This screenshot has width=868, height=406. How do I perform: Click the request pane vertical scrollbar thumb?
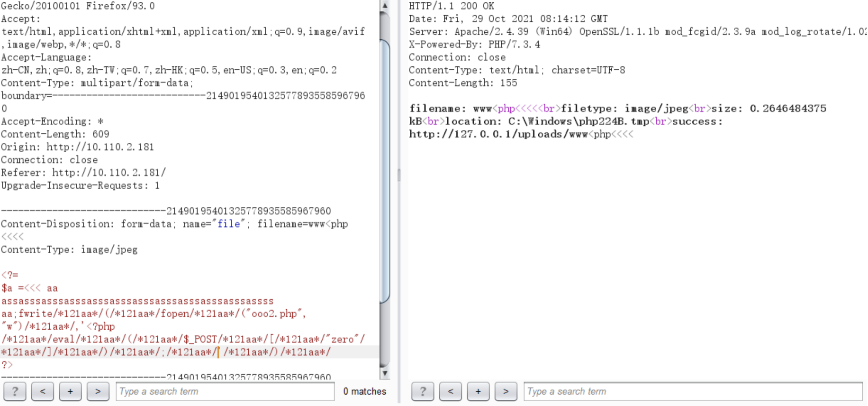(x=385, y=171)
